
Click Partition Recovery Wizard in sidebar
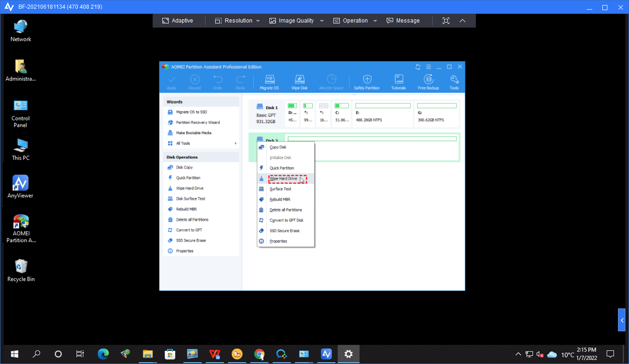pyautogui.click(x=198, y=123)
